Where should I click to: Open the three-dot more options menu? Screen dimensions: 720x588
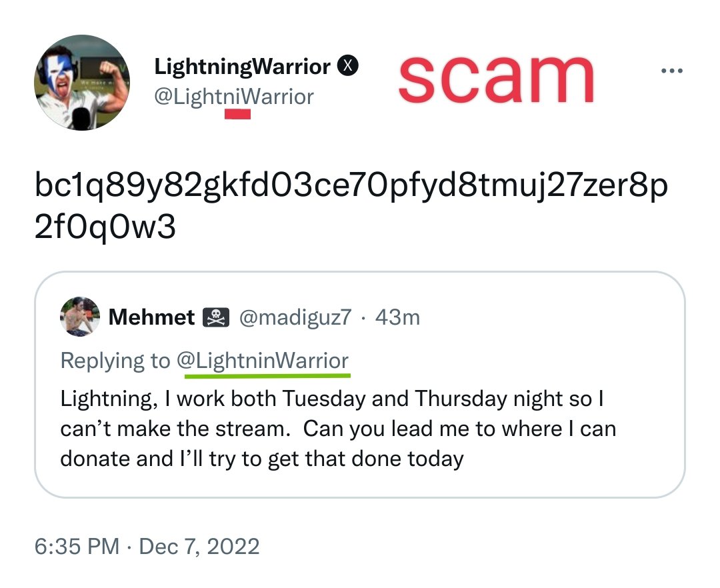point(672,71)
